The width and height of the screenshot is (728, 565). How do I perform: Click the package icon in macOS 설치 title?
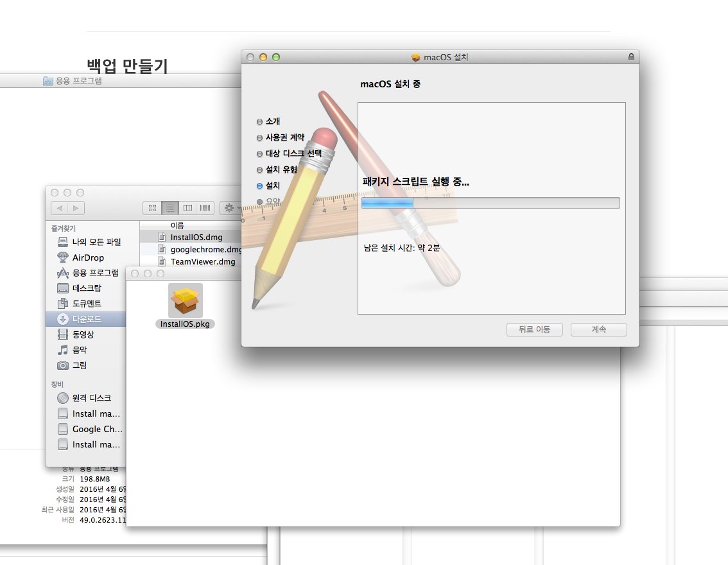415,57
